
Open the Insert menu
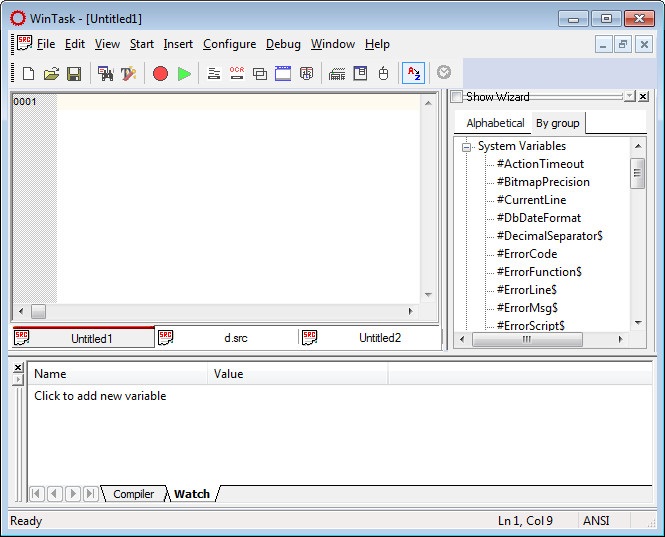178,44
